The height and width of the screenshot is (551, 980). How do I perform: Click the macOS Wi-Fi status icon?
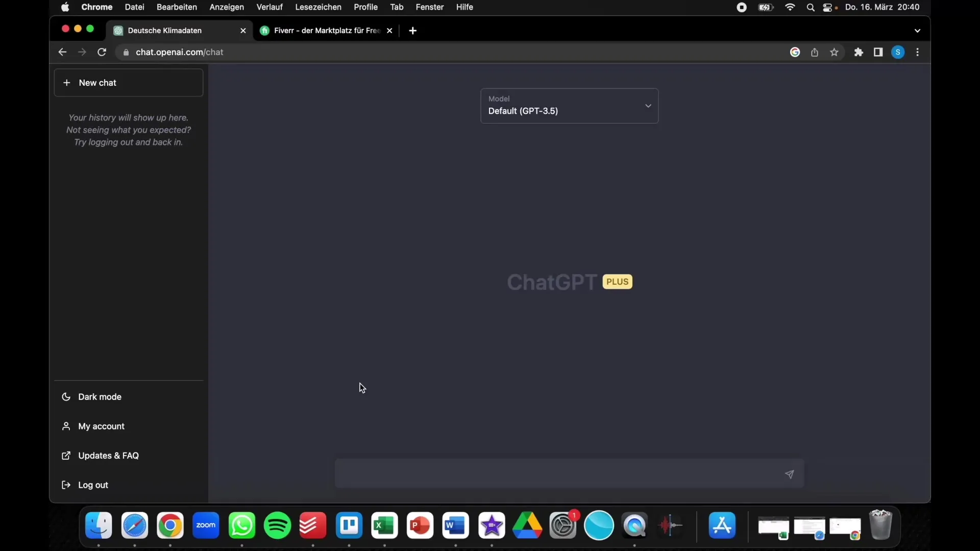790,8
